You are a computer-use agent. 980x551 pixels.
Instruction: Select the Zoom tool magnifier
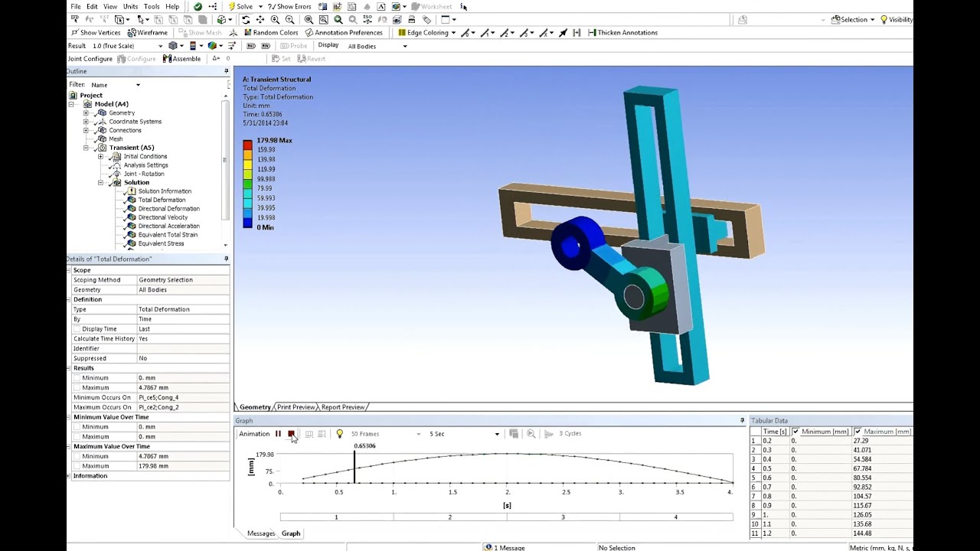275,20
